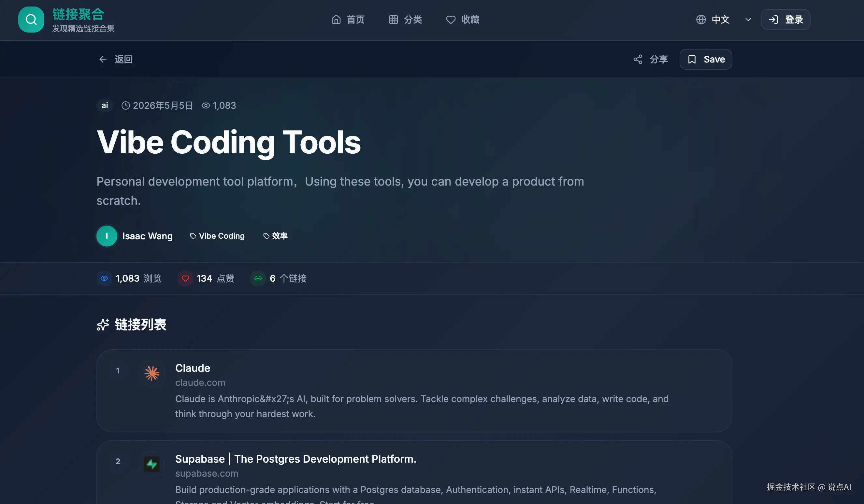Open the Supabase favicon icon
The width and height of the screenshot is (864, 504).
pyautogui.click(x=151, y=464)
